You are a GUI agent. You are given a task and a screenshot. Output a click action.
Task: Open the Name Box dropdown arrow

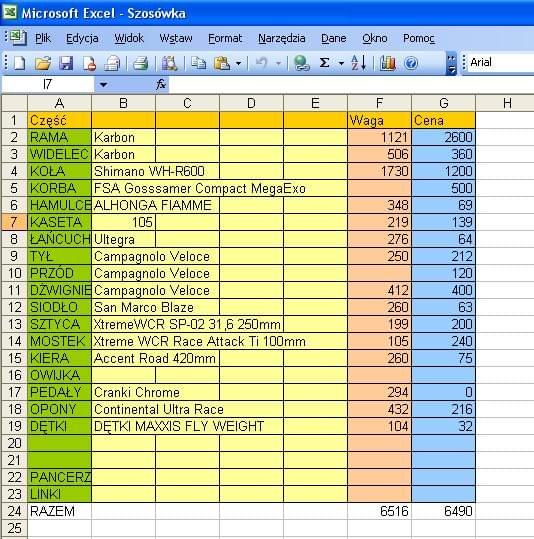click(103, 84)
